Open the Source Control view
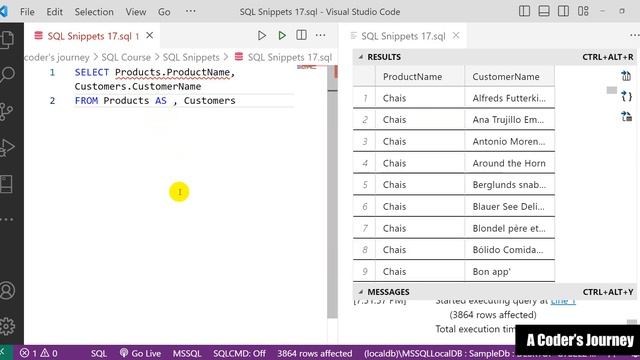640x360 pixels. (x=7, y=111)
